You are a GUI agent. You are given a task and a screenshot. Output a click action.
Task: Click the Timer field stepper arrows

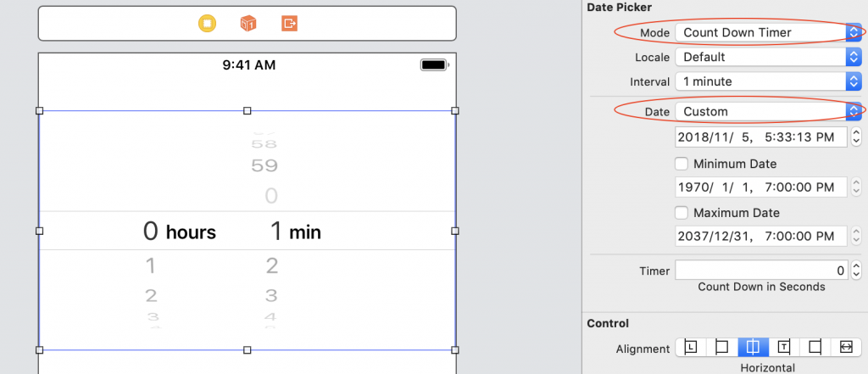856,271
